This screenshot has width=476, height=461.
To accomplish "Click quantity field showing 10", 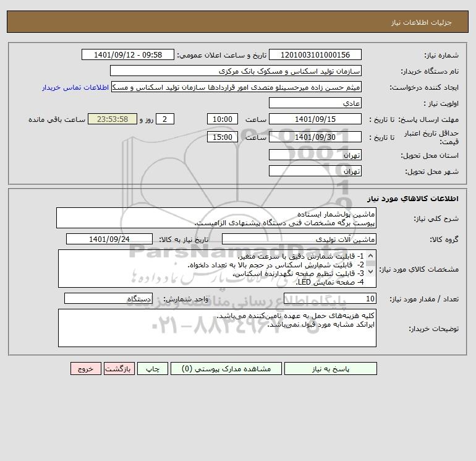I will (330, 298).
